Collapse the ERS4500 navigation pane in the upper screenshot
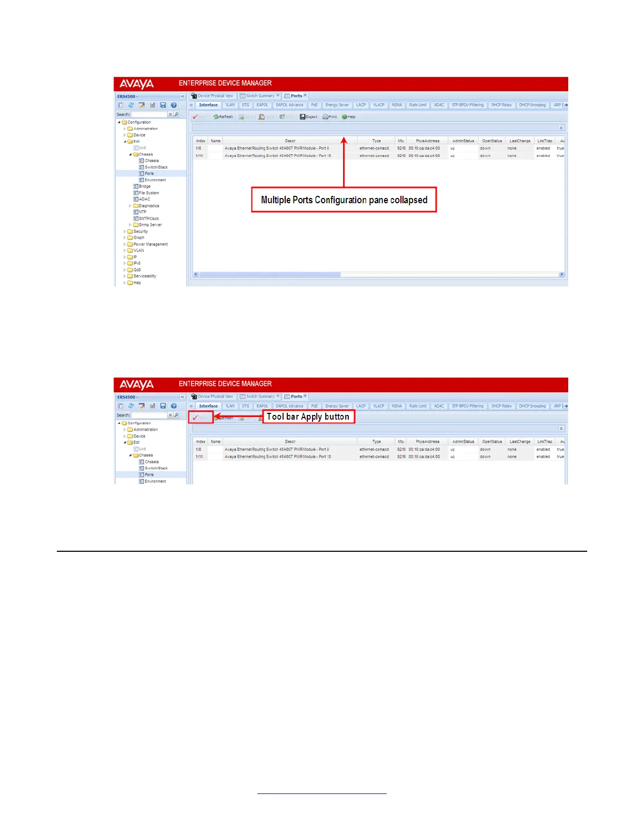Screen dimensions: 644x834 [183, 96]
